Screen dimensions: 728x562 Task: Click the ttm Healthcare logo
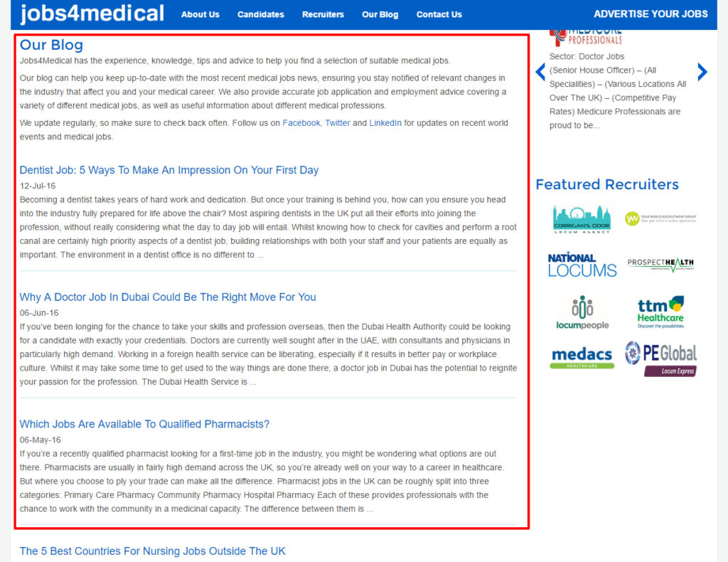tap(661, 312)
